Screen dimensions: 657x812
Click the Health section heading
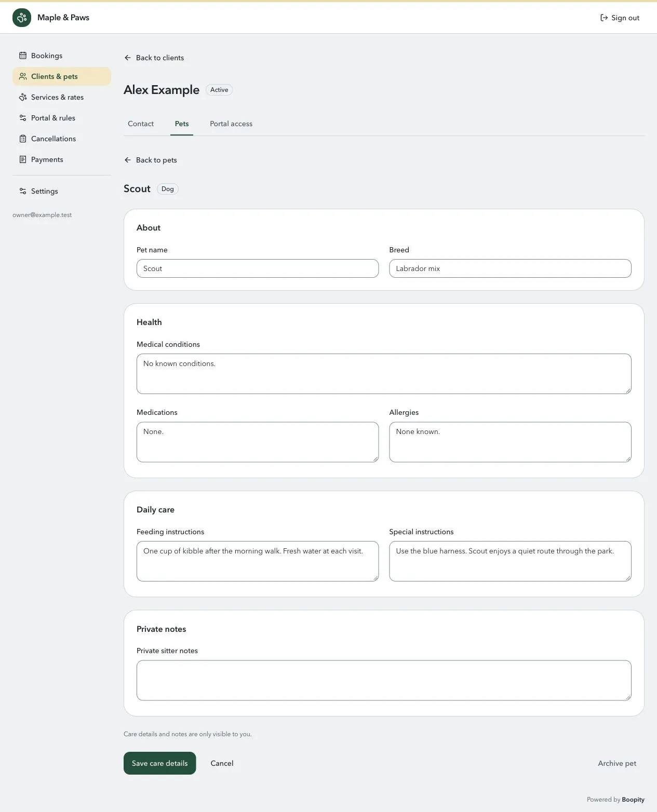pos(149,322)
